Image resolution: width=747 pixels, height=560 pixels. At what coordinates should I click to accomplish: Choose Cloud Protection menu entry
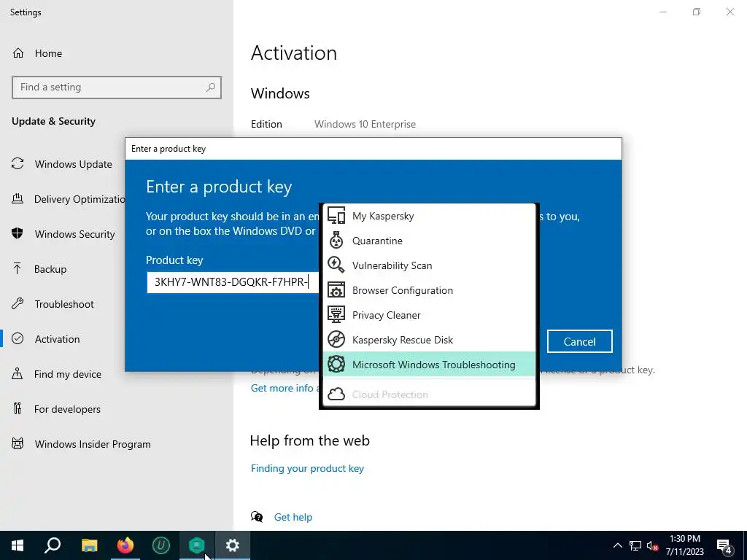[429, 394]
